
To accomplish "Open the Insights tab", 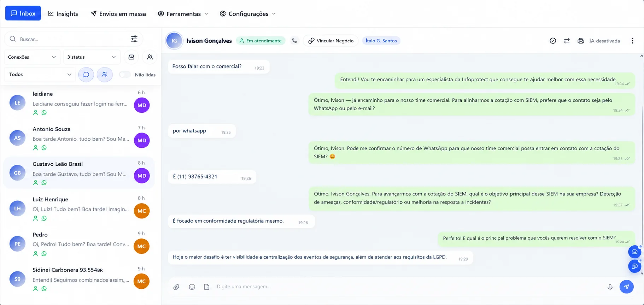I will pyautogui.click(x=63, y=14).
